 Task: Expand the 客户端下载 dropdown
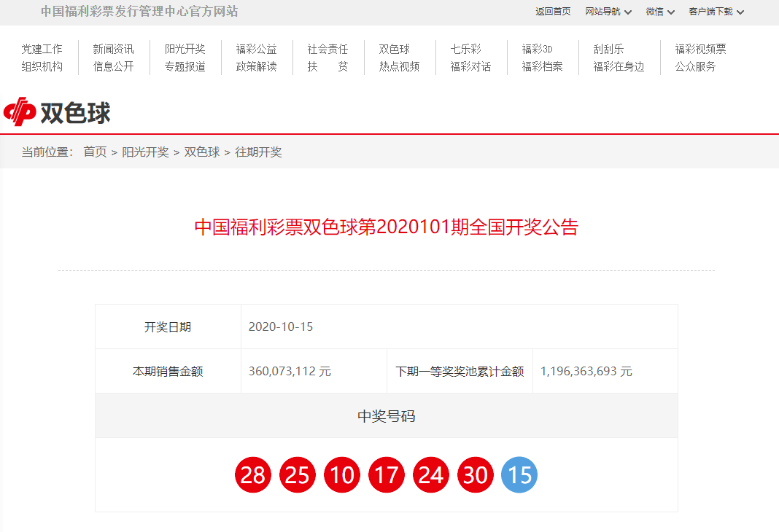(716, 12)
